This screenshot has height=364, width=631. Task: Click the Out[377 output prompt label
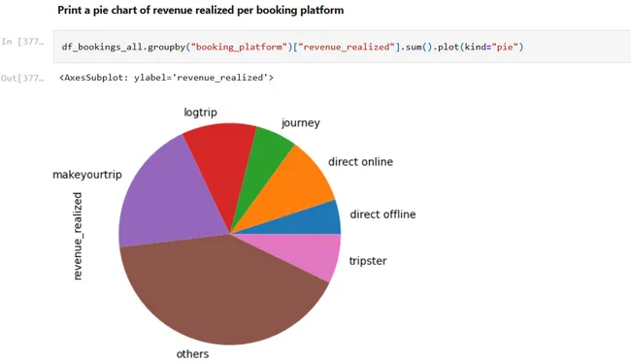coord(22,78)
